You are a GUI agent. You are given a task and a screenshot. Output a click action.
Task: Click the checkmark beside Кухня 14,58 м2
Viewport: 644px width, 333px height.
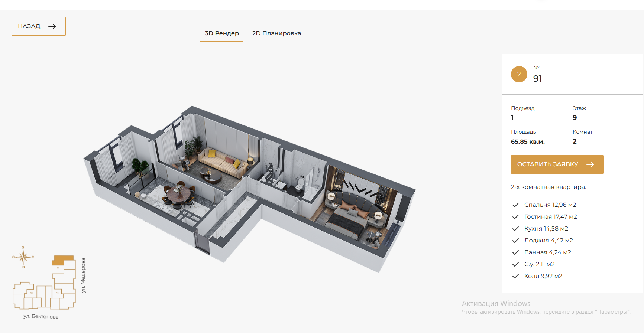(515, 229)
